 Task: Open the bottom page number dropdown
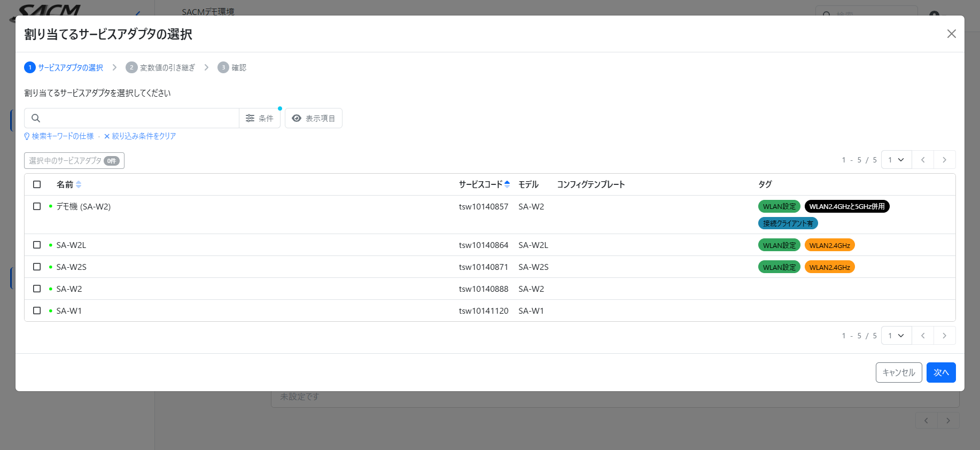[896, 336]
